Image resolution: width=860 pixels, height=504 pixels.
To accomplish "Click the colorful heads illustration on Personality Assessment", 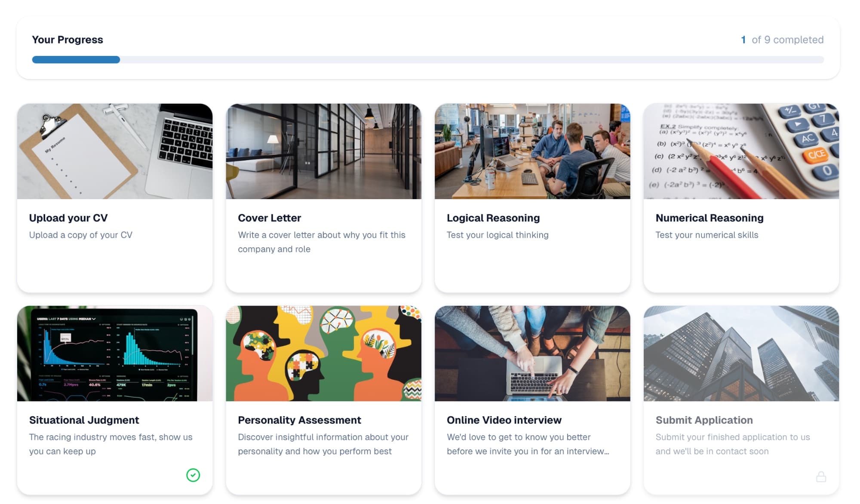I will coord(323,353).
